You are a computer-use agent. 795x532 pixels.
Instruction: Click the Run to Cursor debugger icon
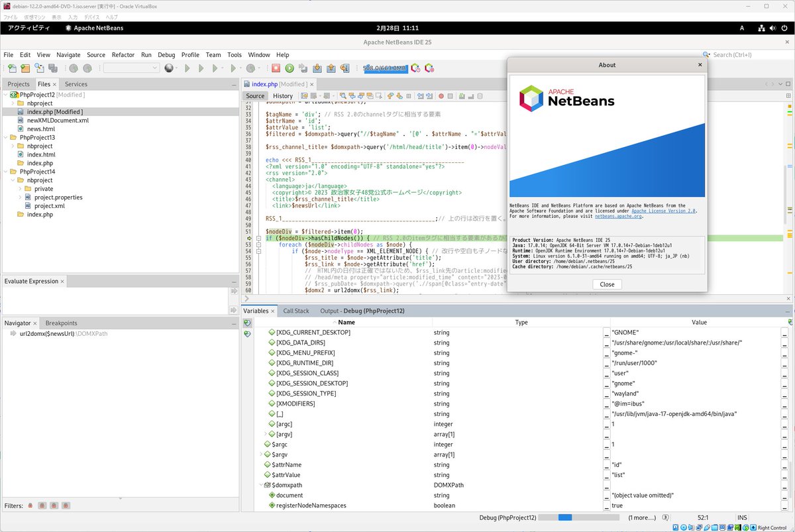(345, 68)
